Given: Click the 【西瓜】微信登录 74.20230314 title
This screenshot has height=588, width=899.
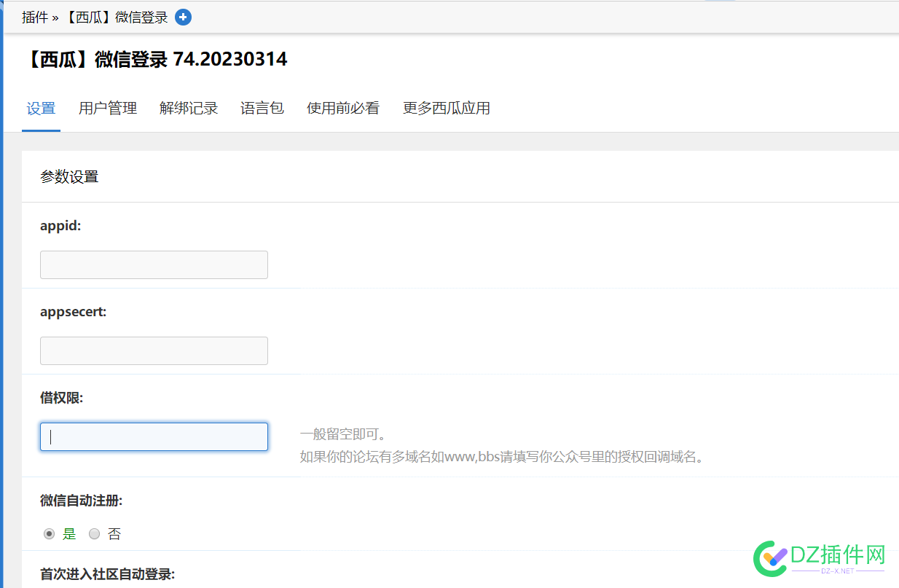Looking at the screenshot, I should [x=155, y=59].
